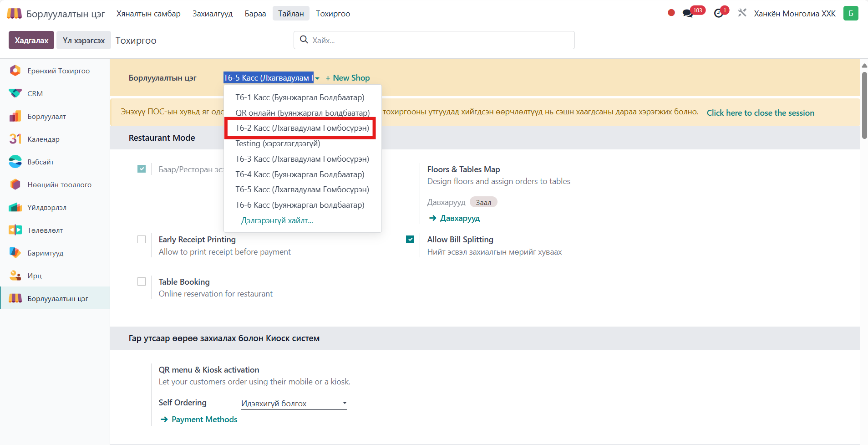The width and height of the screenshot is (868, 445).
Task: Open the Захиалгууд menu
Action: [x=213, y=14]
